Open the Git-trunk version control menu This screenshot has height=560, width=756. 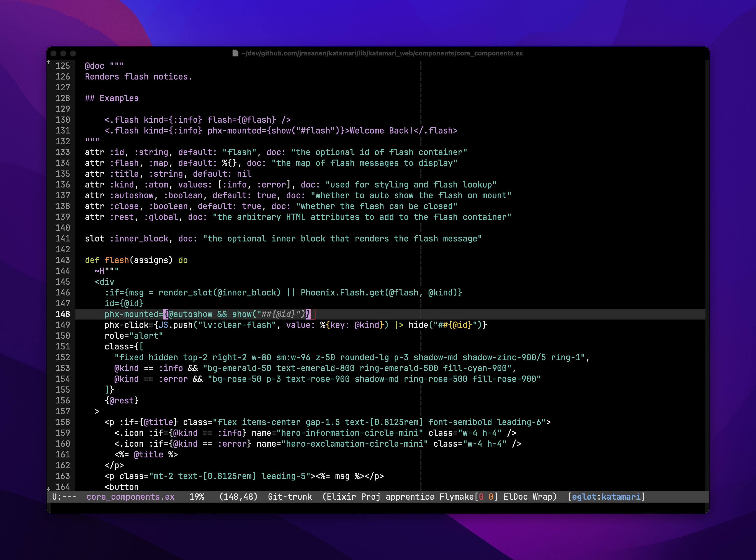coord(290,497)
